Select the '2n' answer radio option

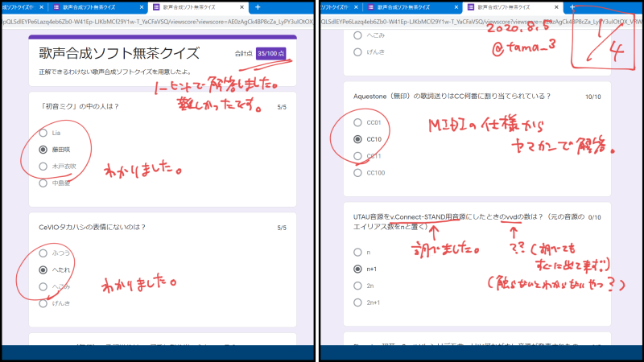[357, 286]
